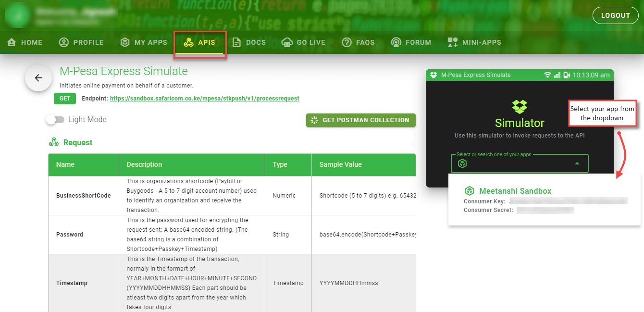Click the Password parameter name
The height and width of the screenshot is (312, 644).
coord(70,235)
